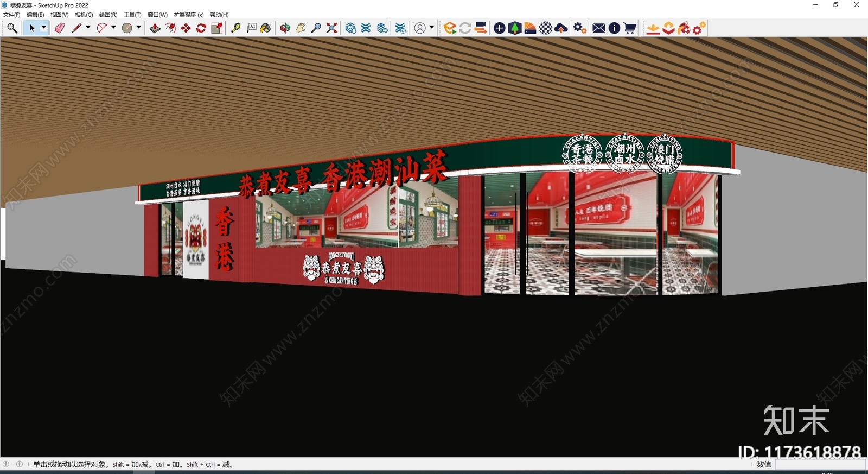Choose the Arc drawing tool
The height and width of the screenshot is (474, 868).
101,28
